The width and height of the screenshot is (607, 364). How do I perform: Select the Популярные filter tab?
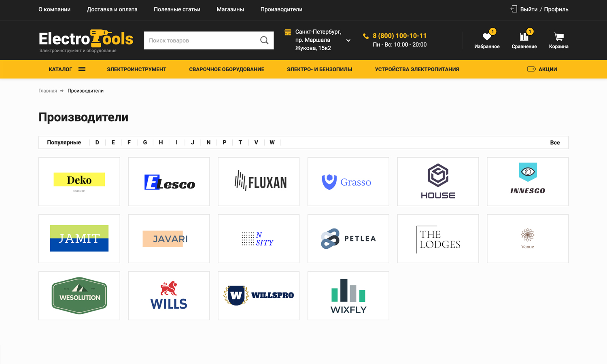click(64, 142)
